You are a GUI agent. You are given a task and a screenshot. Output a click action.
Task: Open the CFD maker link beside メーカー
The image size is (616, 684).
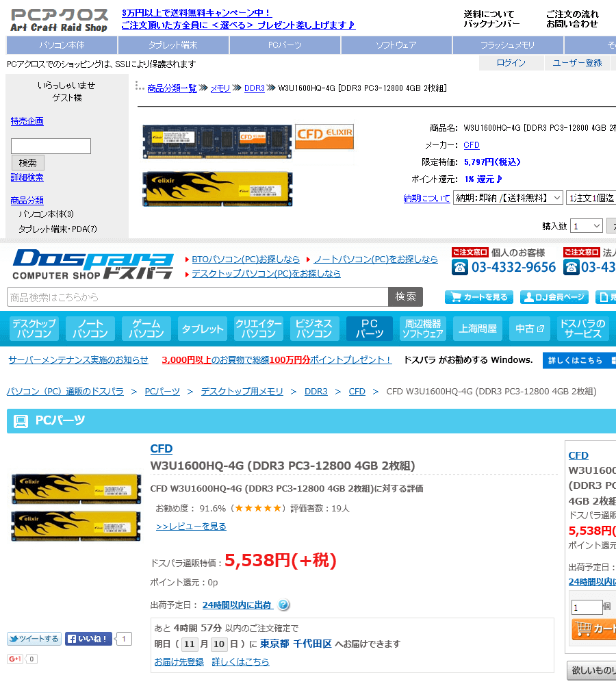[x=472, y=145]
